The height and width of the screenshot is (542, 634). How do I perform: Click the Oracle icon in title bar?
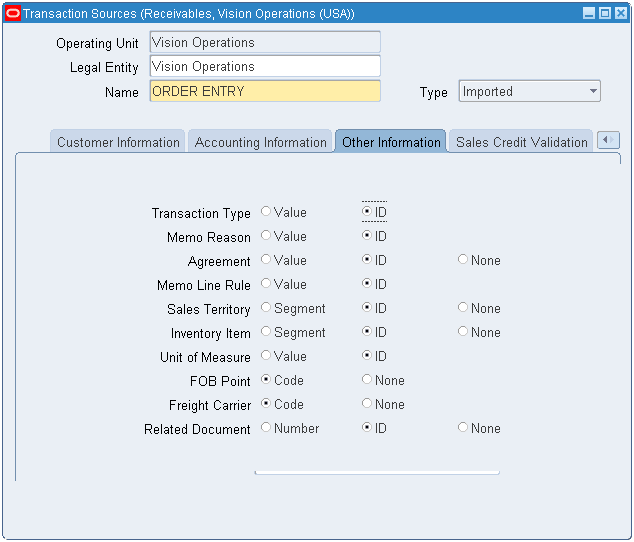[x=12, y=13]
